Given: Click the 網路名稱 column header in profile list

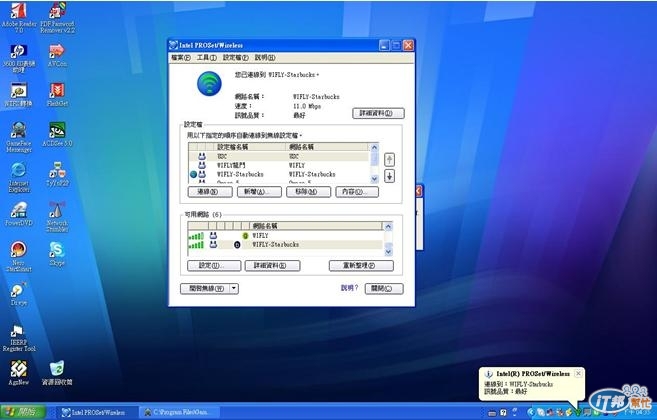Looking at the screenshot, I should [328, 147].
